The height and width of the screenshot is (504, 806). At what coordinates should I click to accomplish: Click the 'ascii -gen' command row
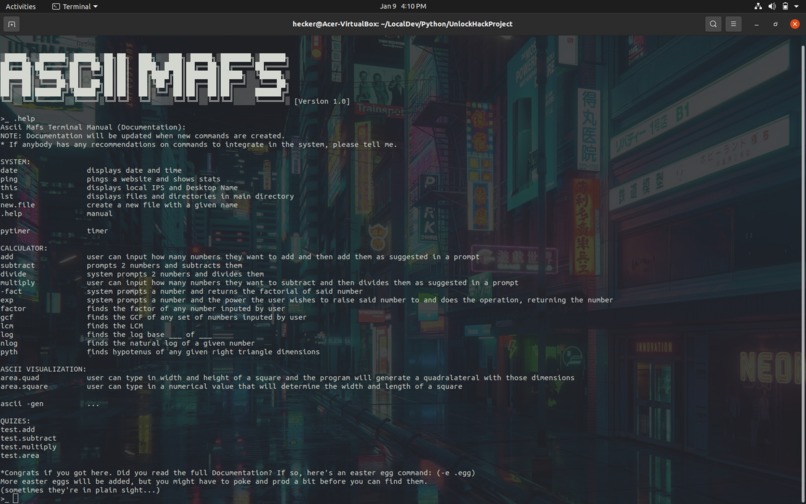50,404
